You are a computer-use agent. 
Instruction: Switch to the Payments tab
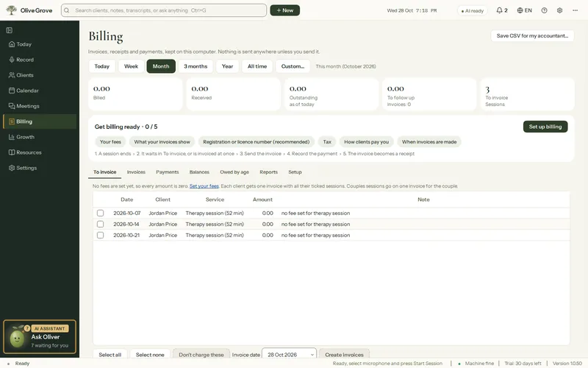pos(168,172)
